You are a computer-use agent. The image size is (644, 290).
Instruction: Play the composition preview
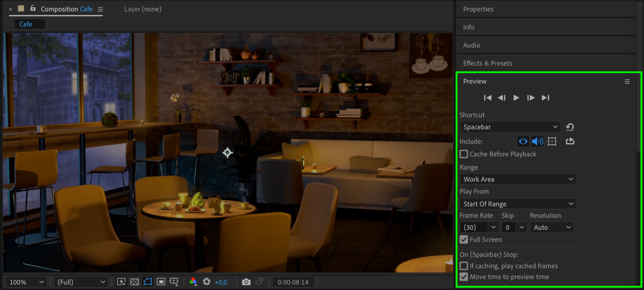click(x=516, y=98)
